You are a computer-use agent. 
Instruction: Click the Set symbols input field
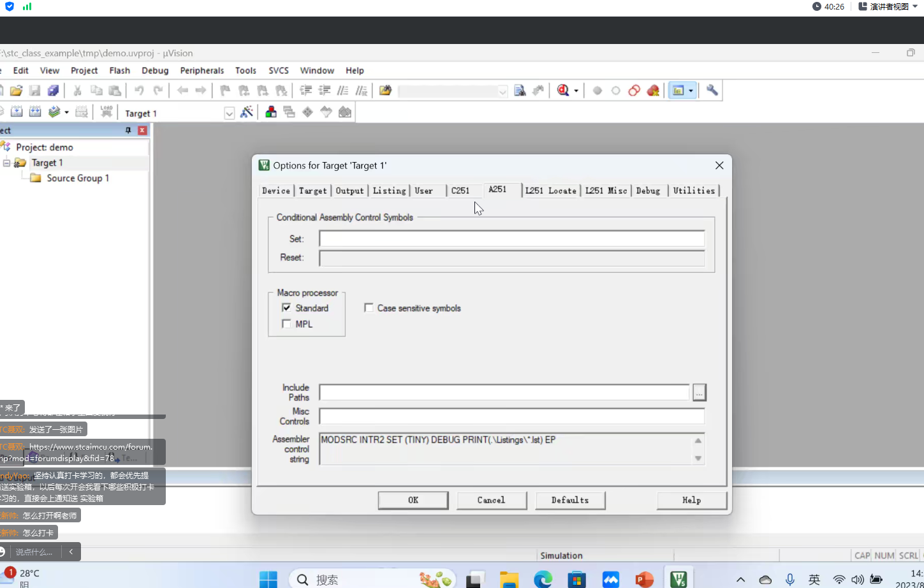coord(512,239)
